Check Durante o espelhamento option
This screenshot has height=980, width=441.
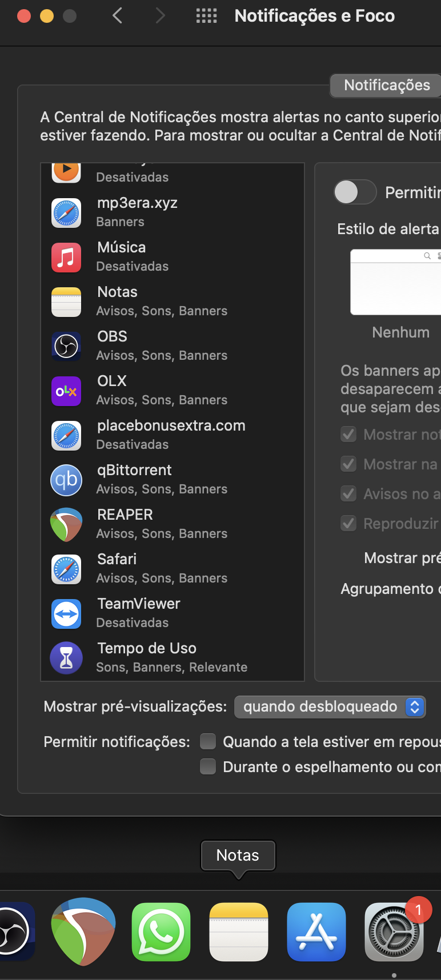(208, 766)
